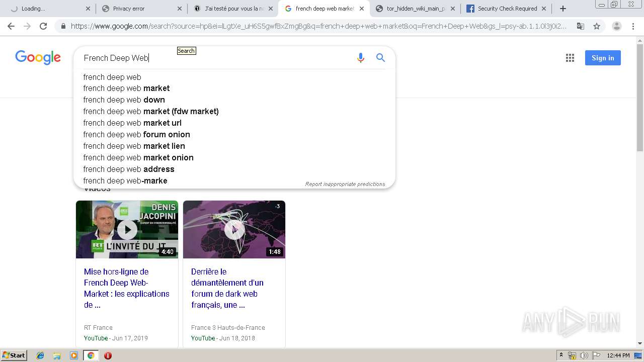Close the tor_hidden_wiki tab

(x=452, y=9)
